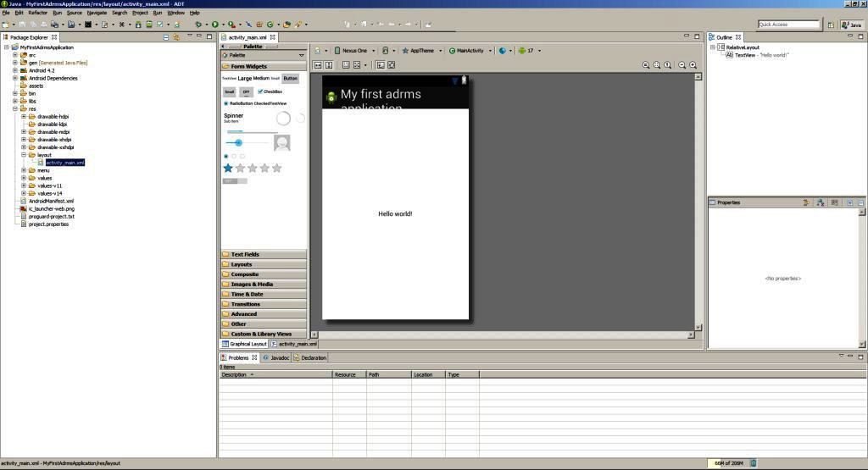
Task: Click the New file wizard icon
Action: (x=6, y=25)
